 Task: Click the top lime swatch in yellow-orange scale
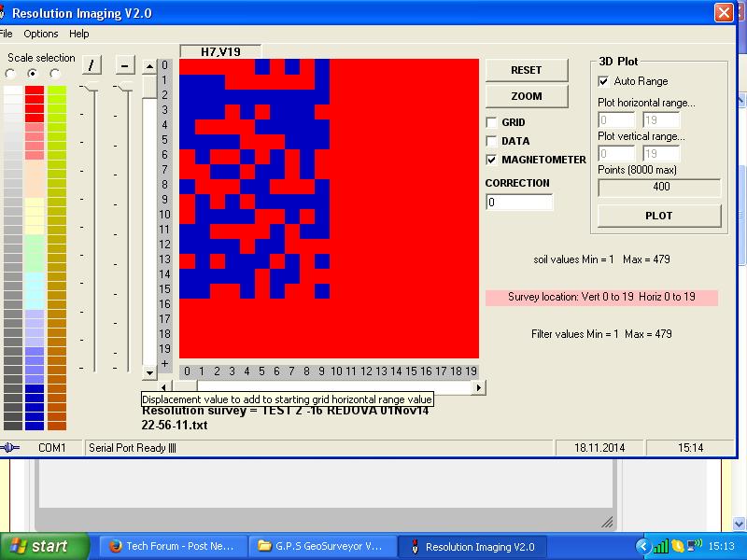[57, 91]
